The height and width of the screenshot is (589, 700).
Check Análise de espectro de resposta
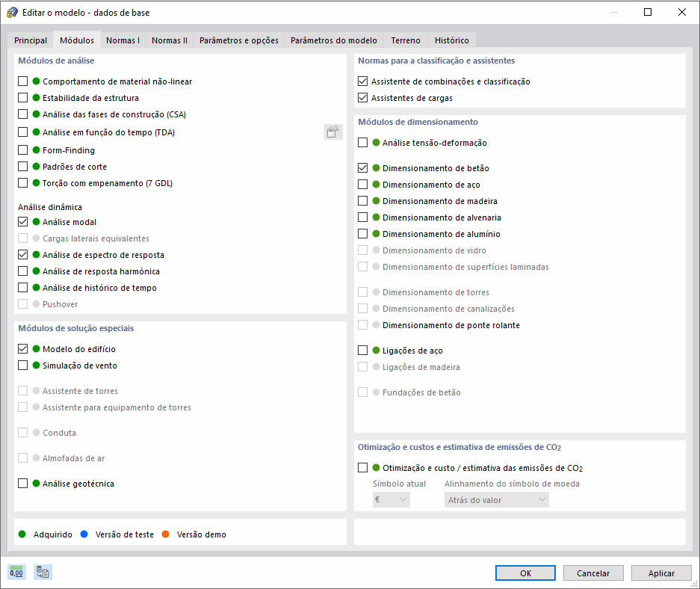click(x=22, y=255)
